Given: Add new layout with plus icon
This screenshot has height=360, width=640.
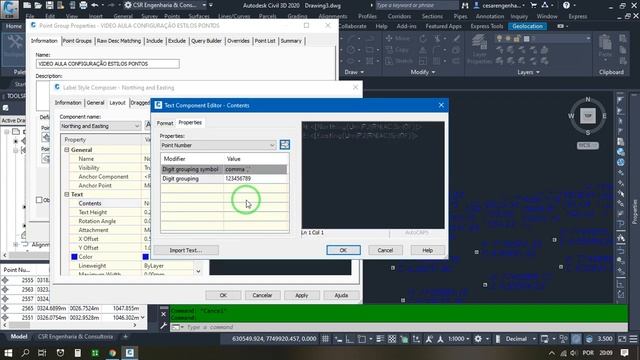Looking at the screenshot, I should coord(125,337).
